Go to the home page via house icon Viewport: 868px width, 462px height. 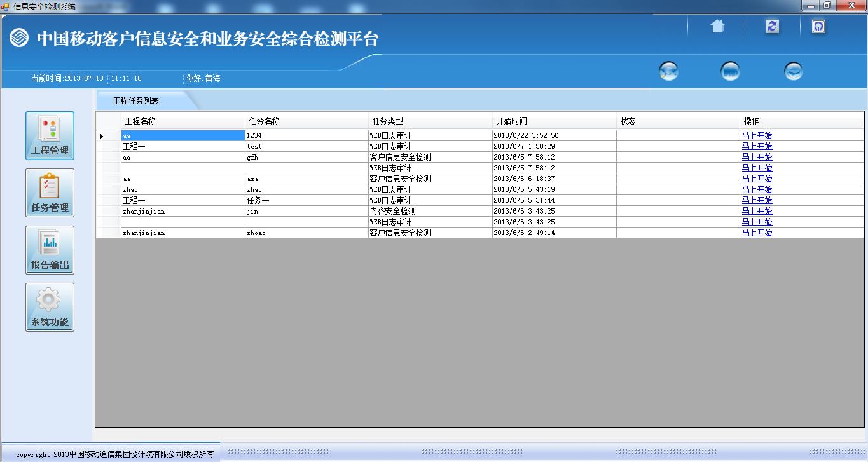point(717,26)
